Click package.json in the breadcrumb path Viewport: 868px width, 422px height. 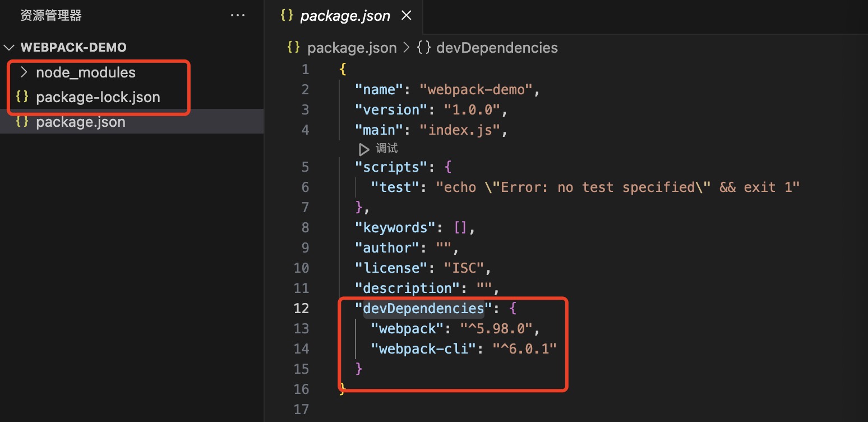coord(352,48)
